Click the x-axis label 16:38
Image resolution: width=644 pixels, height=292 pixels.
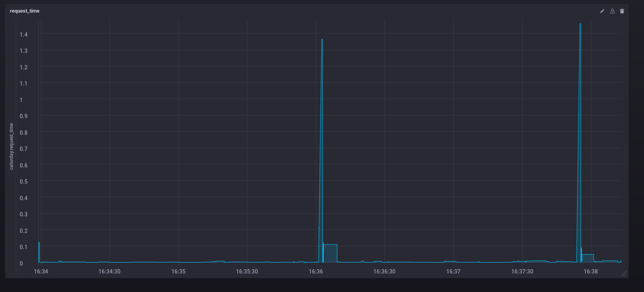591,272
